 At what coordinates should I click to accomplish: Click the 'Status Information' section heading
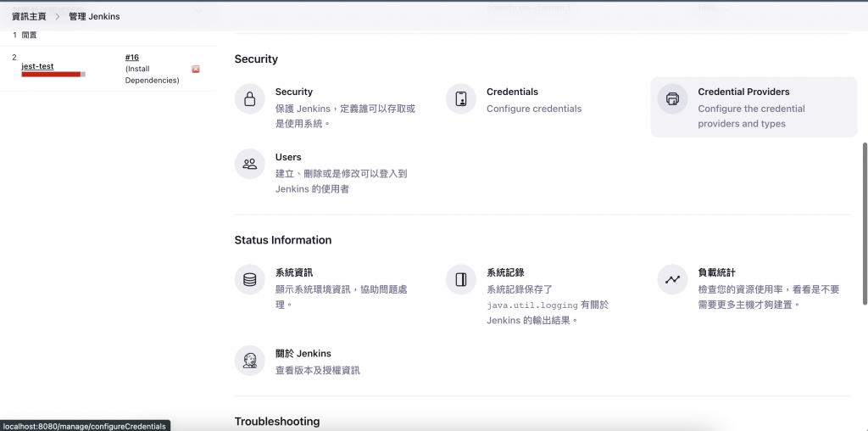pos(283,240)
